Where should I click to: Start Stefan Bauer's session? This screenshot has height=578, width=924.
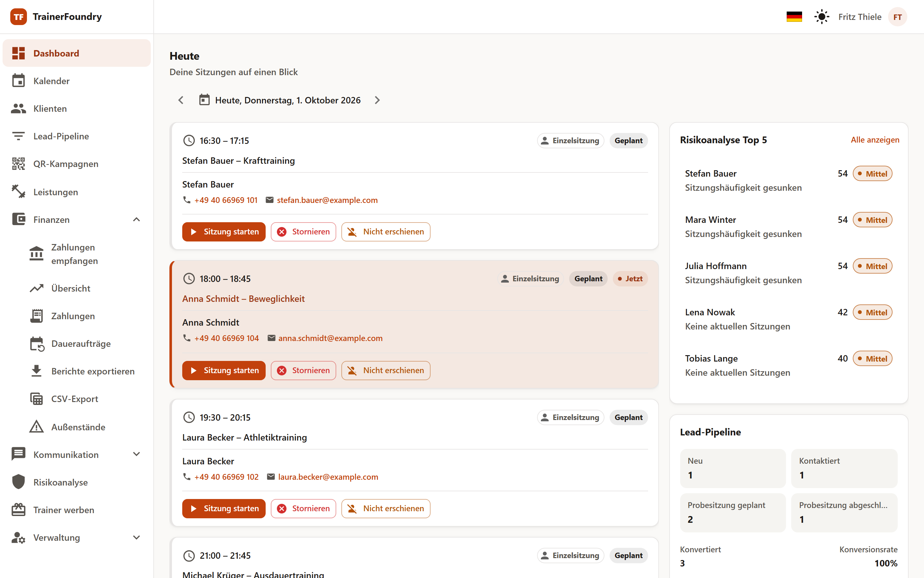coord(224,232)
